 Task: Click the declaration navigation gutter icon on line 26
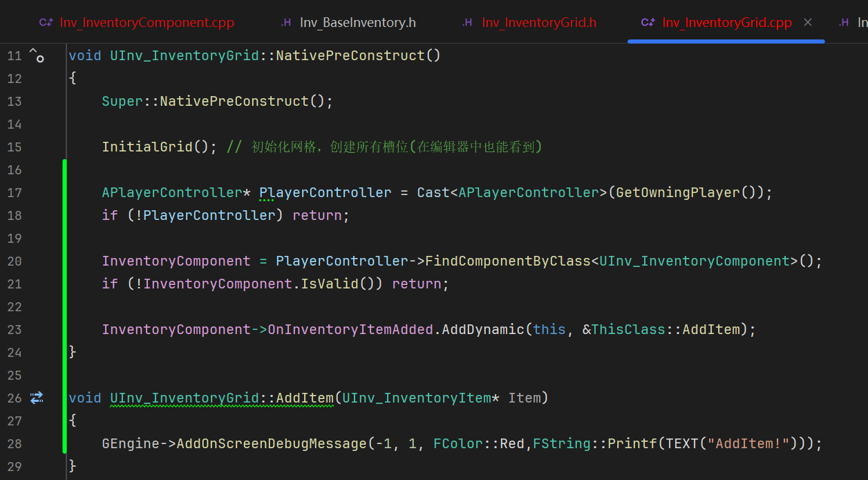tap(37, 398)
